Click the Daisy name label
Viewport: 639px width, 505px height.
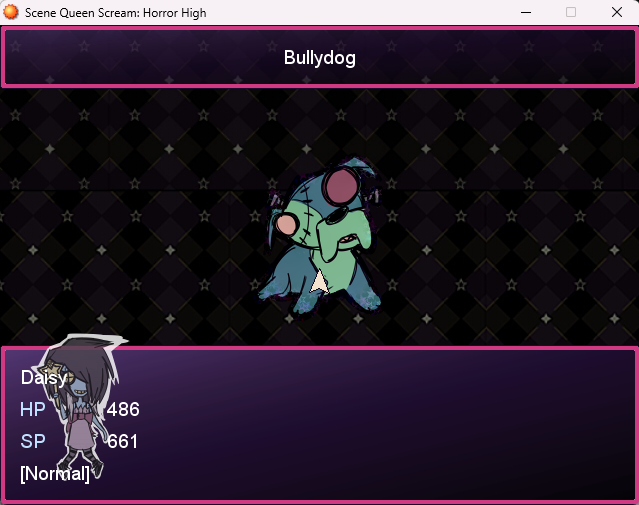(x=44, y=378)
